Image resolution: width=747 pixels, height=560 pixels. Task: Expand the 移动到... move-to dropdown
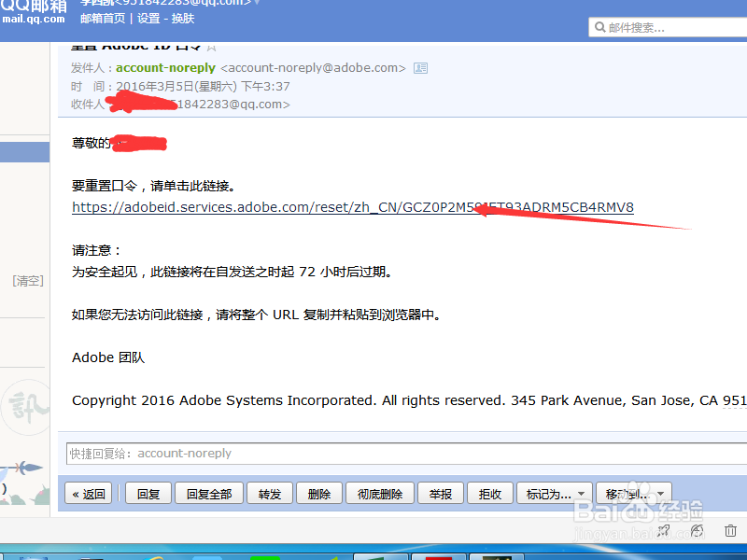634,494
